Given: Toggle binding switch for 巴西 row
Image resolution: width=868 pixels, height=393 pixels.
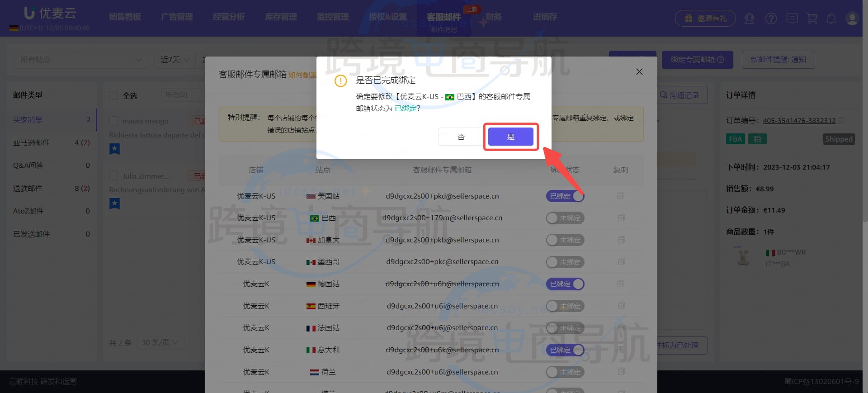Looking at the screenshot, I should tap(565, 218).
